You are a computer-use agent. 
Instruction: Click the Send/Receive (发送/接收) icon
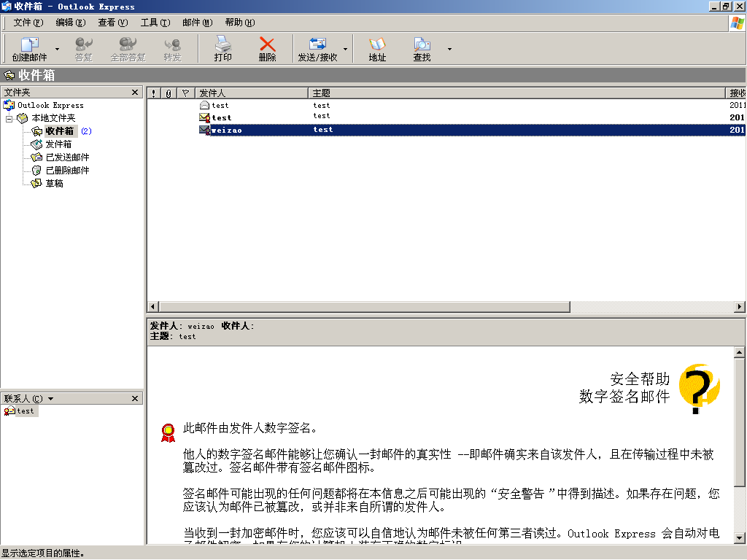[317, 48]
